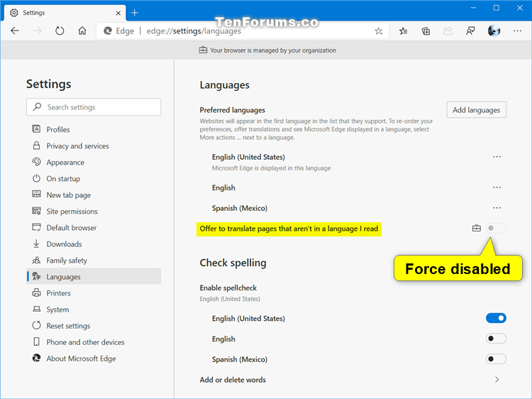
Task: Go to Default browser settings
Action: click(x=94, y=227)
